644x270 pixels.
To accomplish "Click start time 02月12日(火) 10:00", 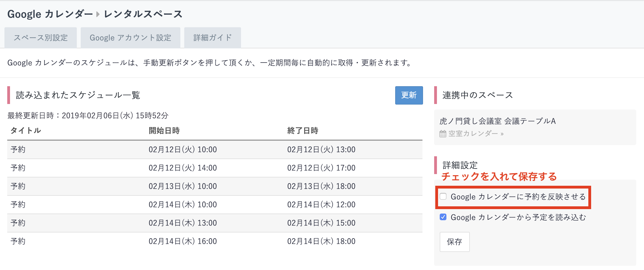I will tap(183, 150).
